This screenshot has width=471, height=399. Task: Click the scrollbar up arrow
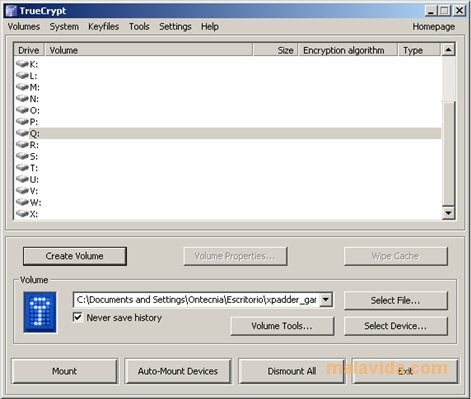[x=449, y=50]
